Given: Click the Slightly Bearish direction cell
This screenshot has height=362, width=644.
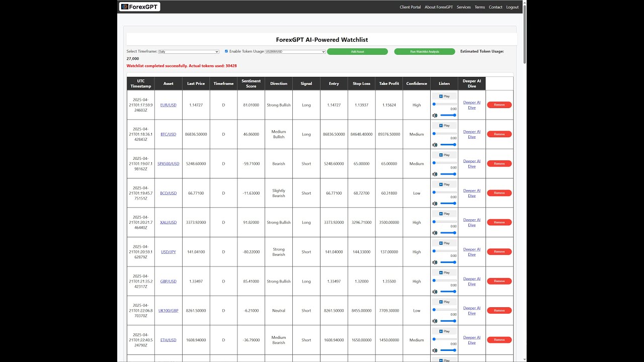Looking at the screenshot, I should 279,193.
